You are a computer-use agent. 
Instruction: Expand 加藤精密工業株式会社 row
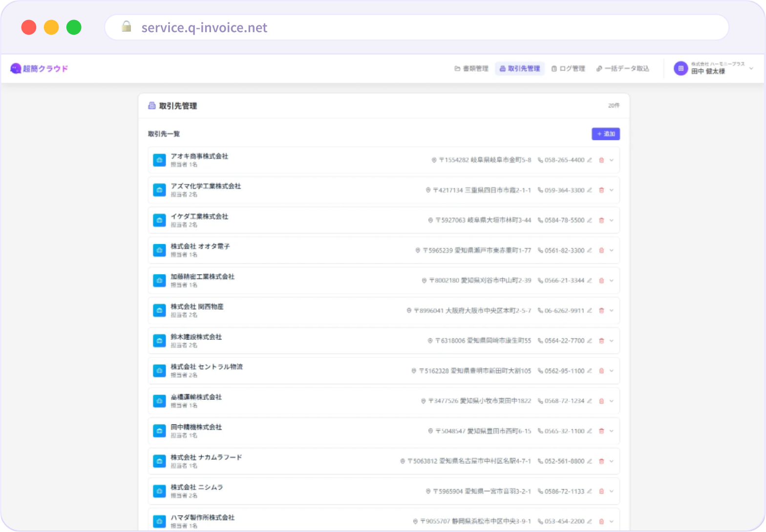(x=612, y=281)
